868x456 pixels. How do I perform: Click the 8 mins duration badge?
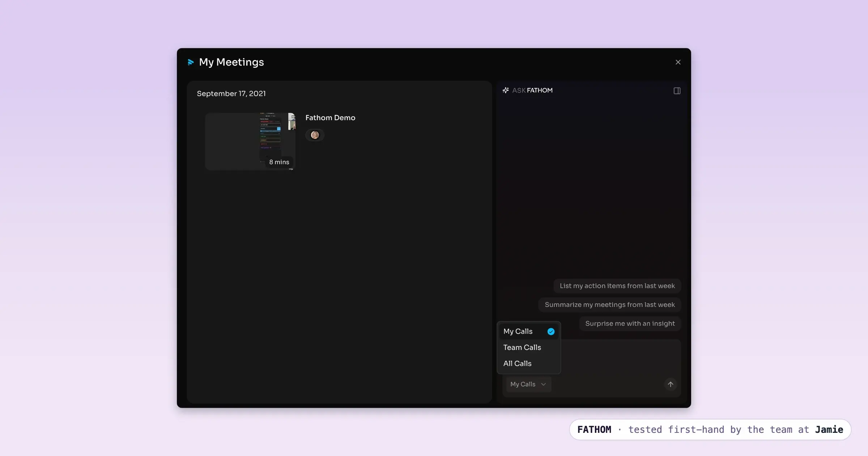pyautogui.click(x=279, y=162)
